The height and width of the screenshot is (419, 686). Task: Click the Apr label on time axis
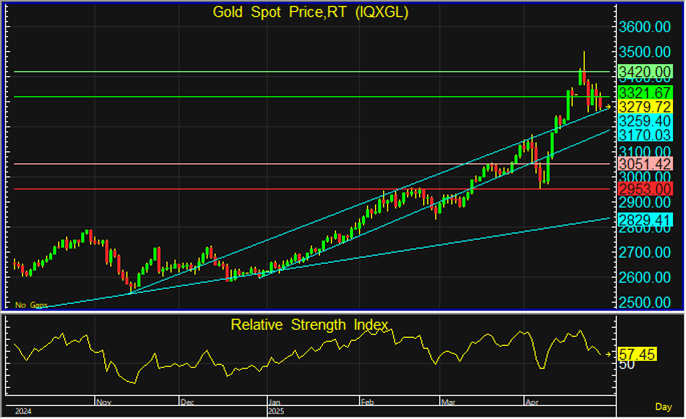530,398
